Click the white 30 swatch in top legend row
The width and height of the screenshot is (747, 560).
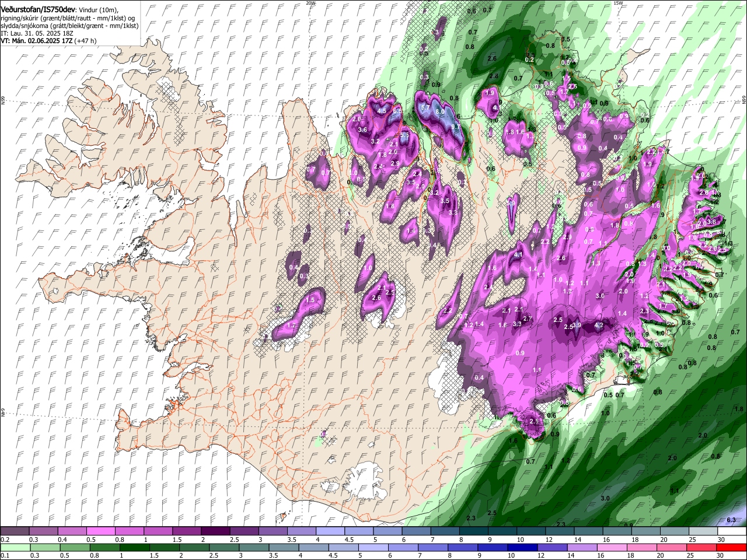click(x=731, y=531)
